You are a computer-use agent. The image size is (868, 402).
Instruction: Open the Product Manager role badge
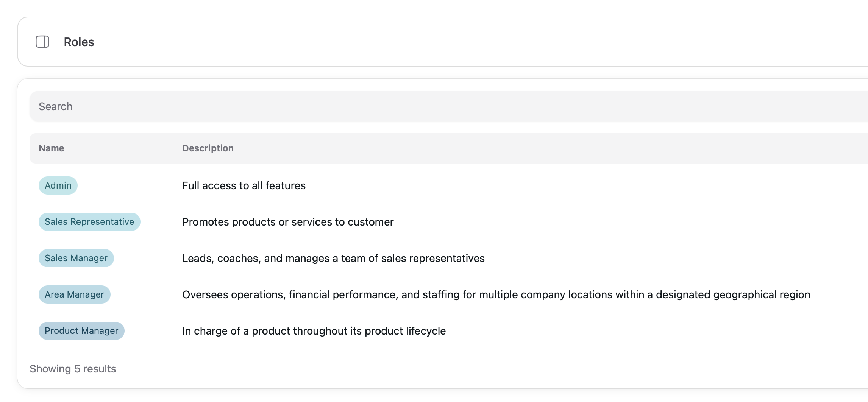coord(81,331)
